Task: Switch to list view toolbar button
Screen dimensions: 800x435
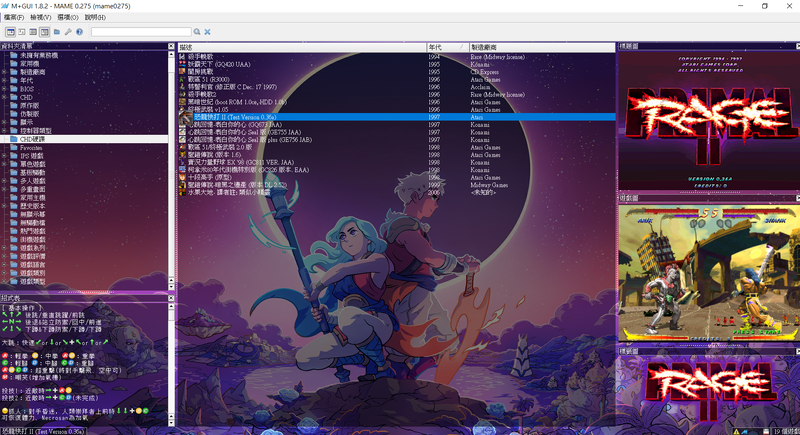Action: 33,32
